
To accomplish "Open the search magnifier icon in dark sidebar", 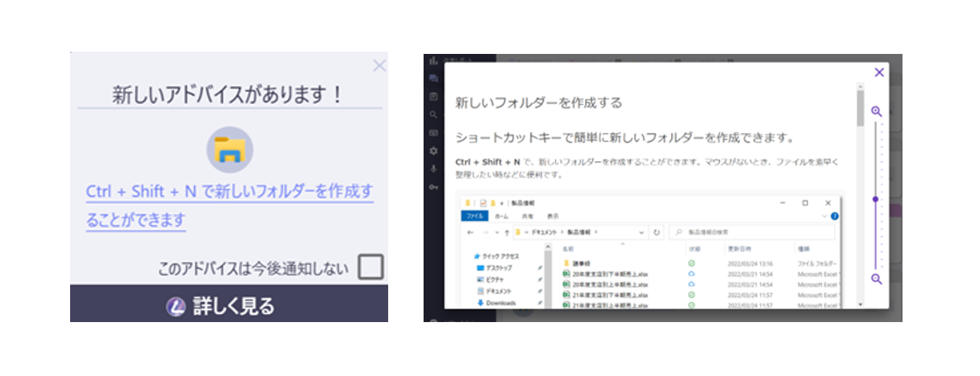I will pos(434,114).
